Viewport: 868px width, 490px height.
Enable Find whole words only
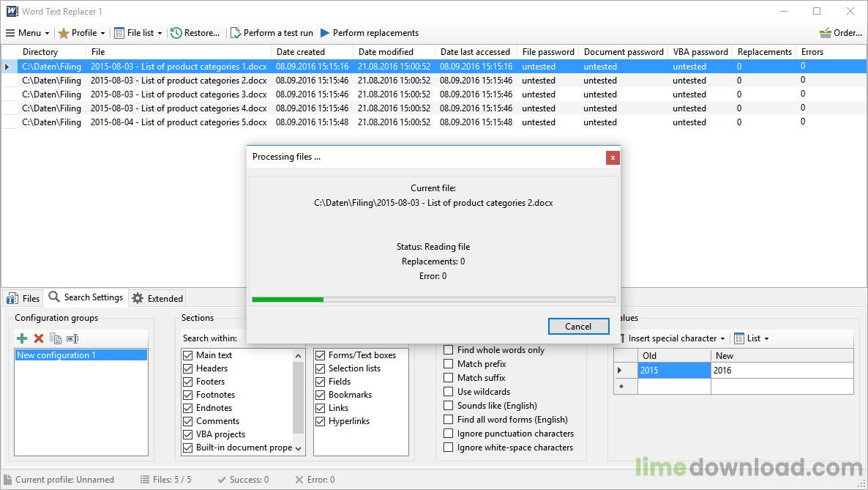[449, 350]
